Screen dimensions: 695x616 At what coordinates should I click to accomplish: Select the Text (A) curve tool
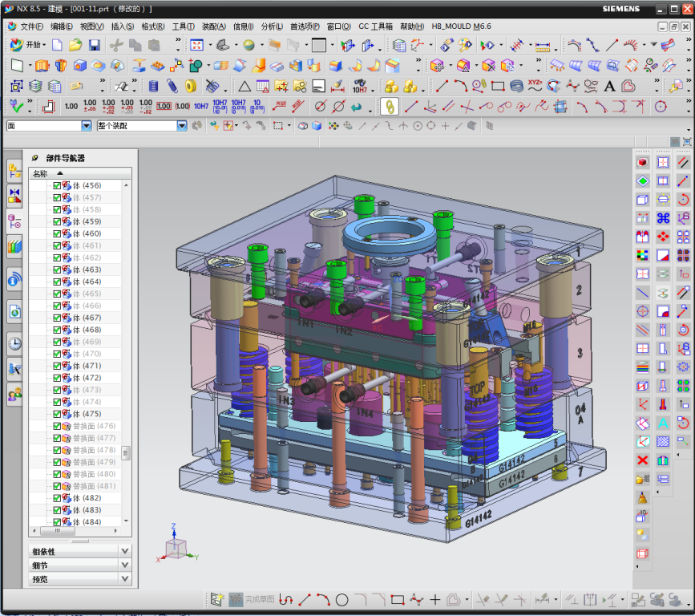609,86
